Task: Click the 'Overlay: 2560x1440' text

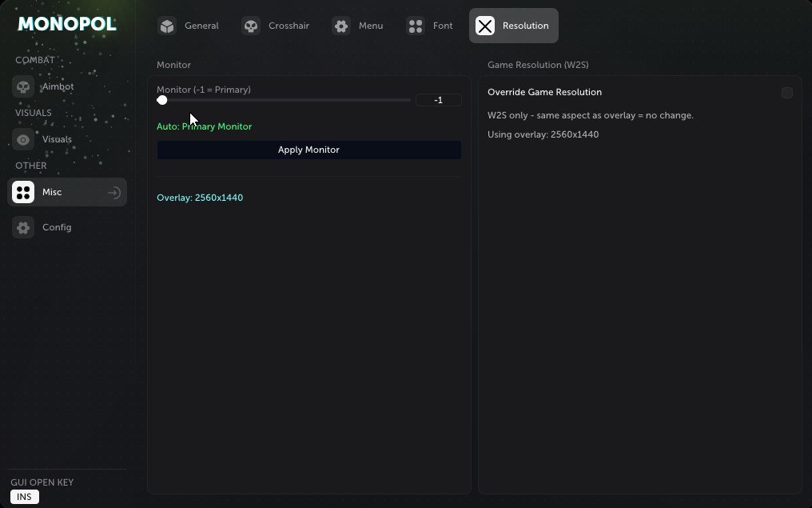Action: point(200,198)
